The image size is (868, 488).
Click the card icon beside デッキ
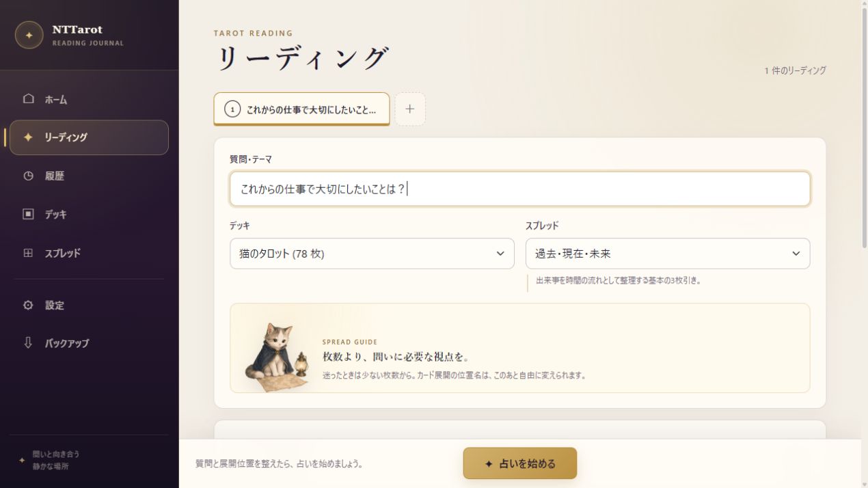click(x=28, y=214)
